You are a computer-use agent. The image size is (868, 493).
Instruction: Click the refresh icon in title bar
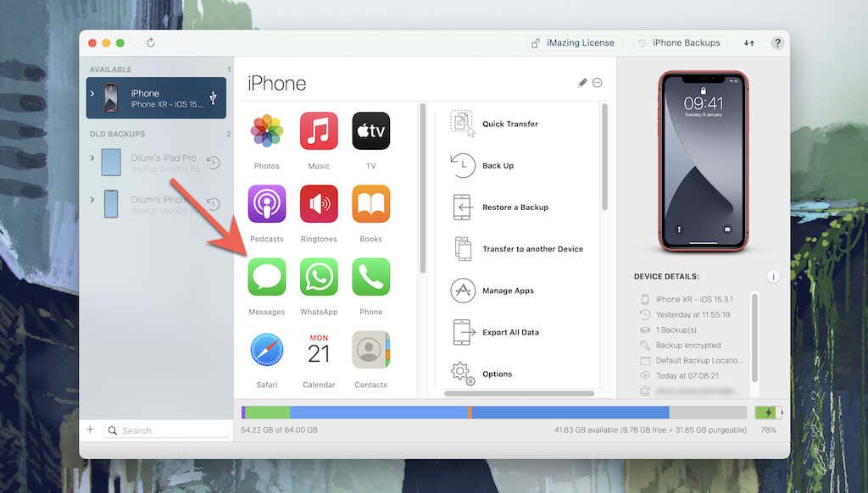point(151,42)
